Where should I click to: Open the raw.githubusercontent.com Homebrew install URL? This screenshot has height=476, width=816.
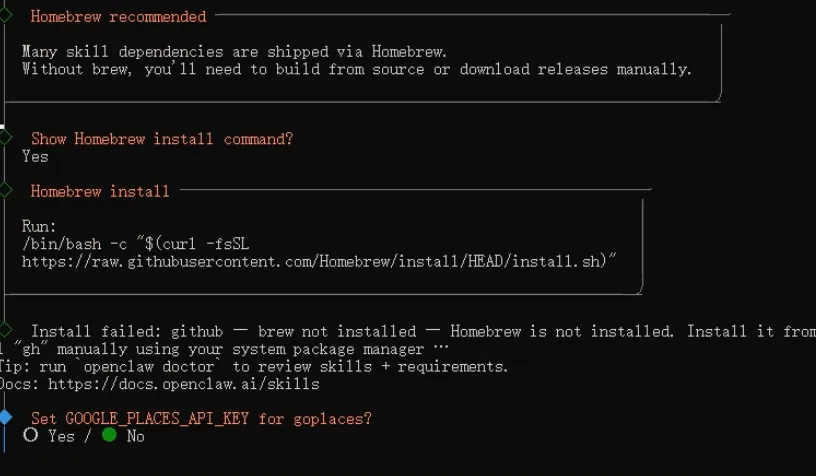[x=318, y=261]
